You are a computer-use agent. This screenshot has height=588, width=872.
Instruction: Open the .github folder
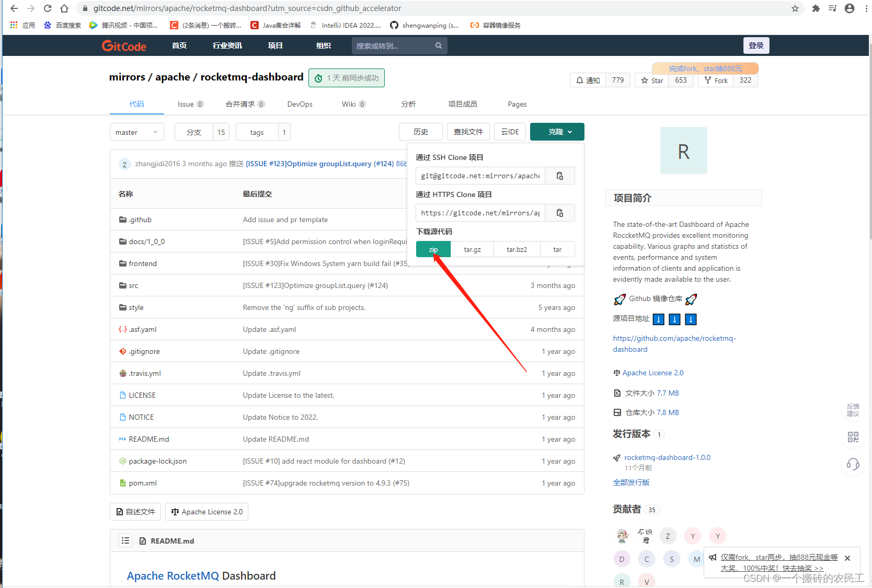[140, 220]
